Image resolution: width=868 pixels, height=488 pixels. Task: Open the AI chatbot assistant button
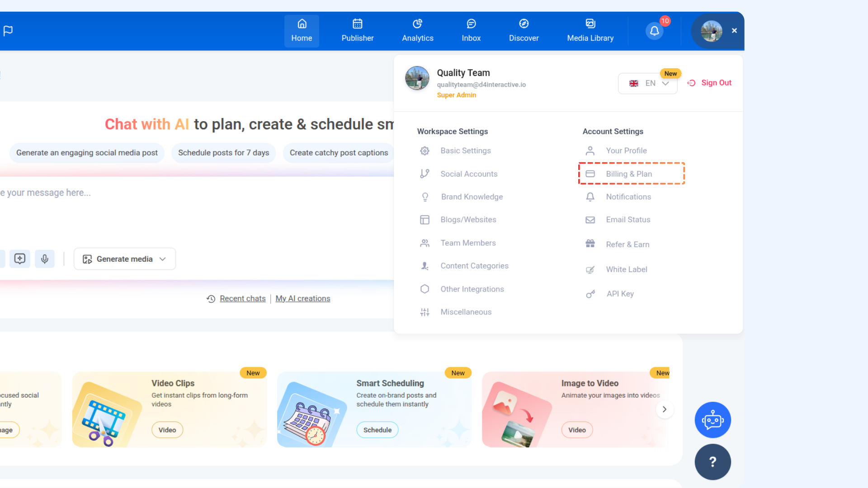pyautogui.click(x=712, y=420)
